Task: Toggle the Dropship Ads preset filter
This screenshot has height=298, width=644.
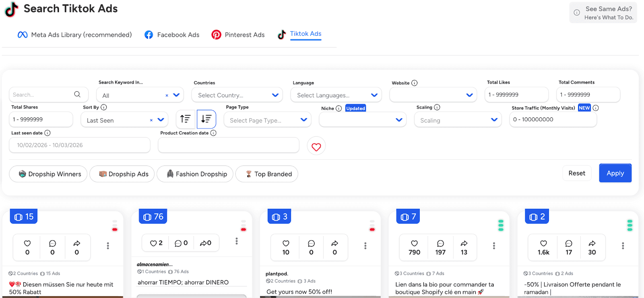Action: [x=122, y=174]
